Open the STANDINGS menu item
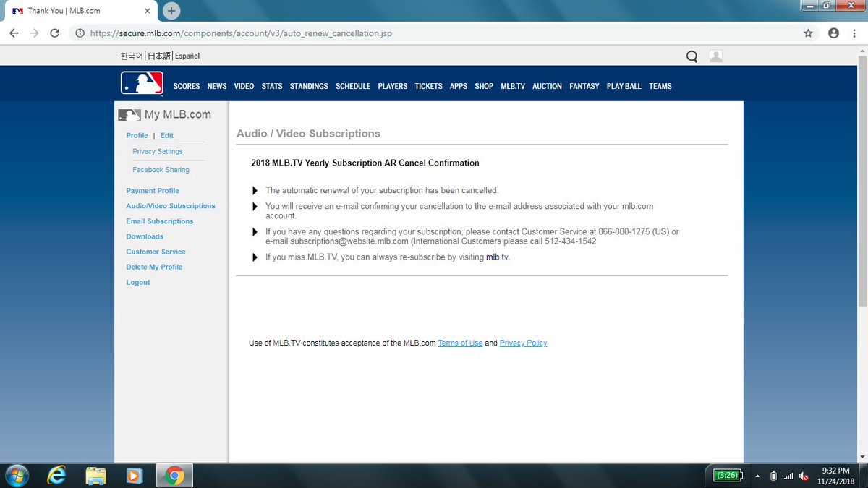The height and width of the screenshot is (488, 868). point(309,86)
